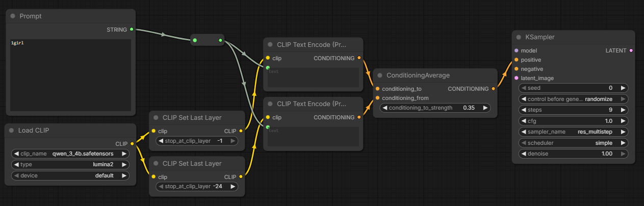Open the clip_name dropdown showing qwen_3_4b.safetensors

tap(70, 153)
